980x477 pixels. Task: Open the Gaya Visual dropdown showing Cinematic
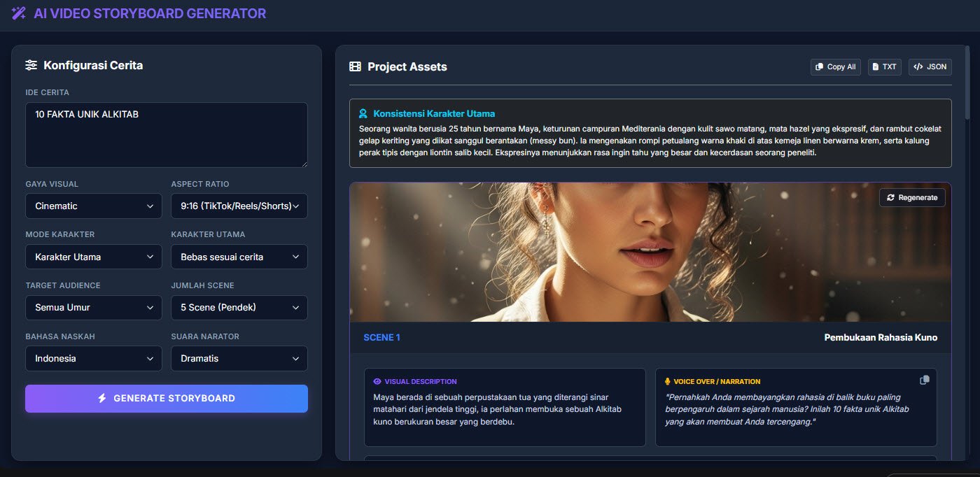tap(94, 206)
